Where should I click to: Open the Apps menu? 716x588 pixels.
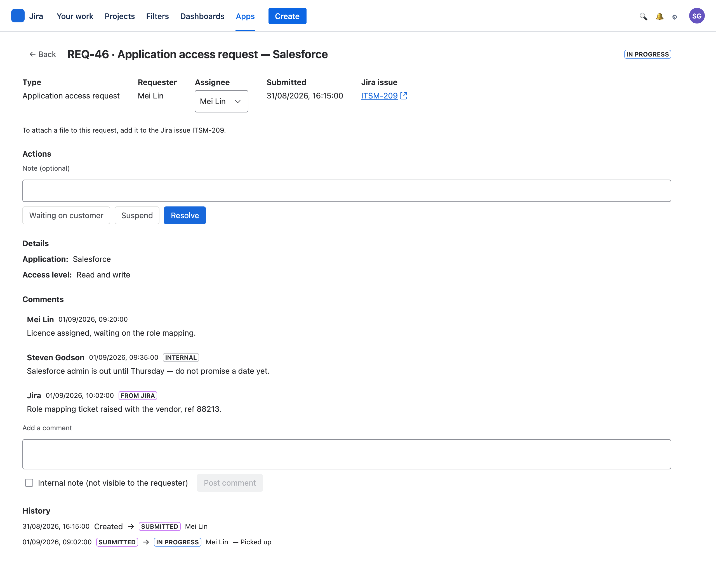click(x=245, y=16)
